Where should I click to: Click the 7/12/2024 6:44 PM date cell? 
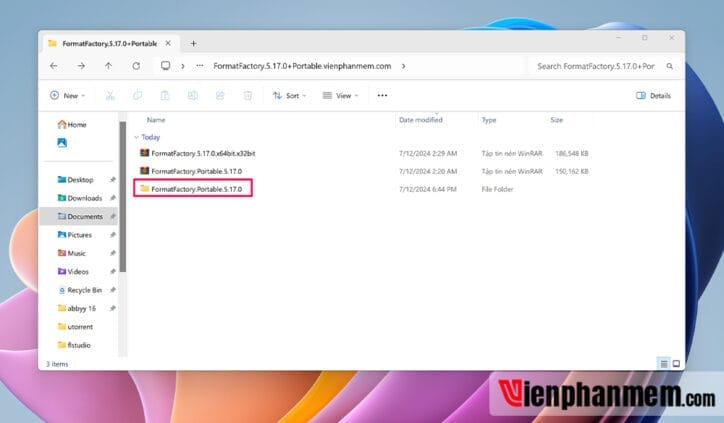(428, 189)
